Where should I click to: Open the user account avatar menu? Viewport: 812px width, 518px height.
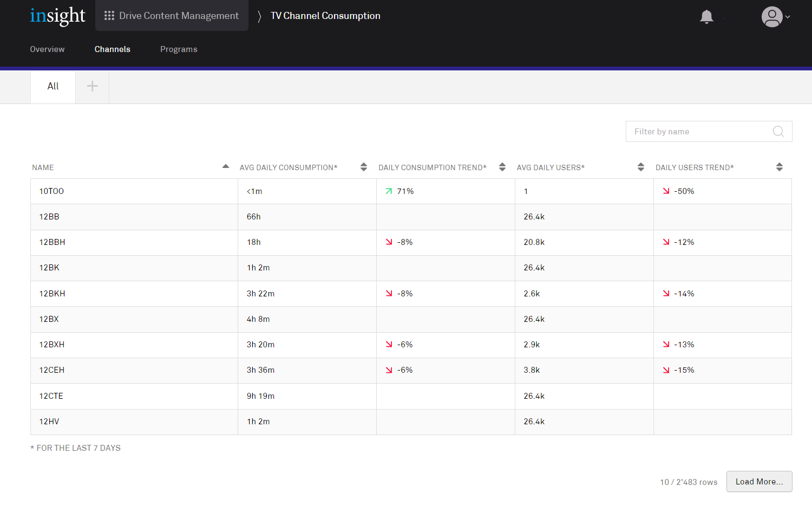click(772, 17)
